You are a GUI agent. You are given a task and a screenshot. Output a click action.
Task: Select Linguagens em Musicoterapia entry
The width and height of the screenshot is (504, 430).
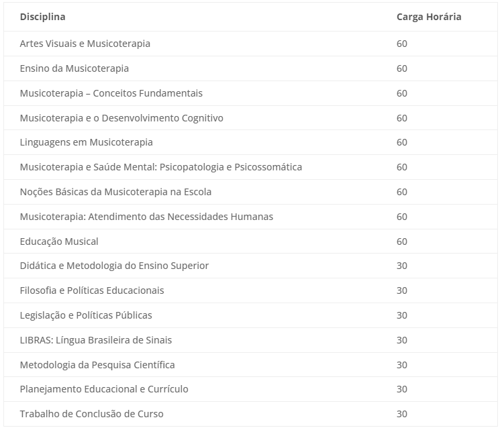point(86,142)
